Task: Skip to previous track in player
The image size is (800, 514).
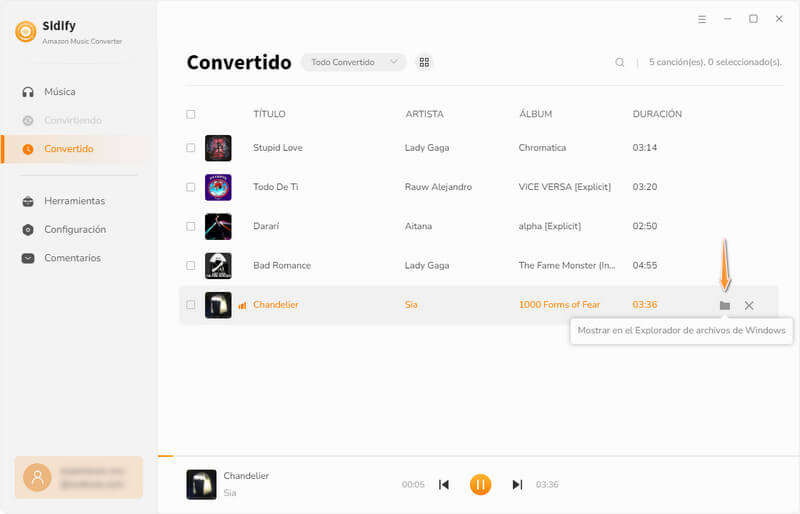Action: (444, 484)
